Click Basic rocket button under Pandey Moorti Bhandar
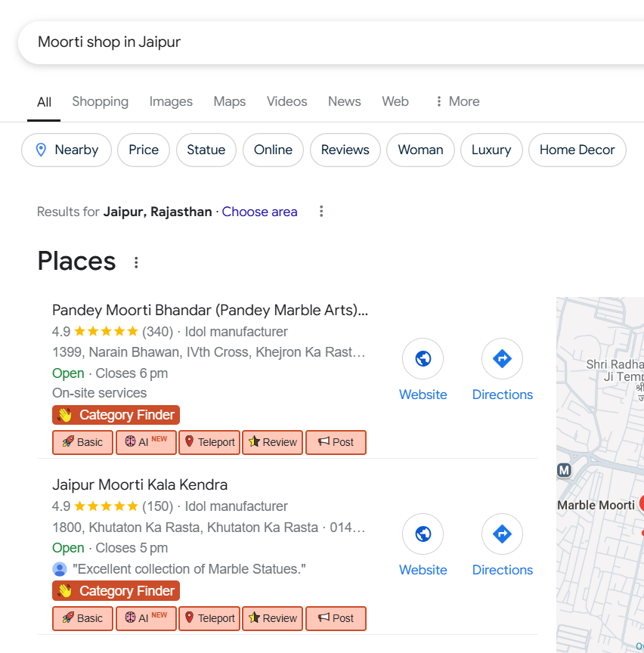Screen dimensions: 644x653 (x=82, y=442)
